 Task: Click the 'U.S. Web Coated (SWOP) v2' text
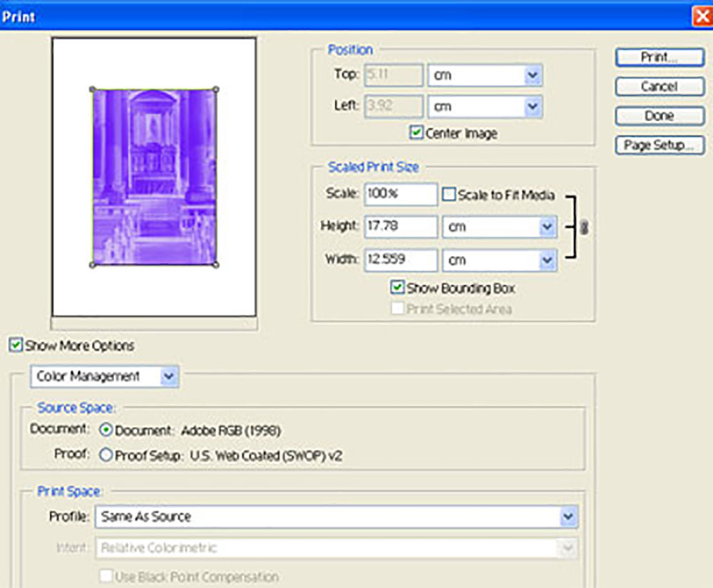(266, 455)
